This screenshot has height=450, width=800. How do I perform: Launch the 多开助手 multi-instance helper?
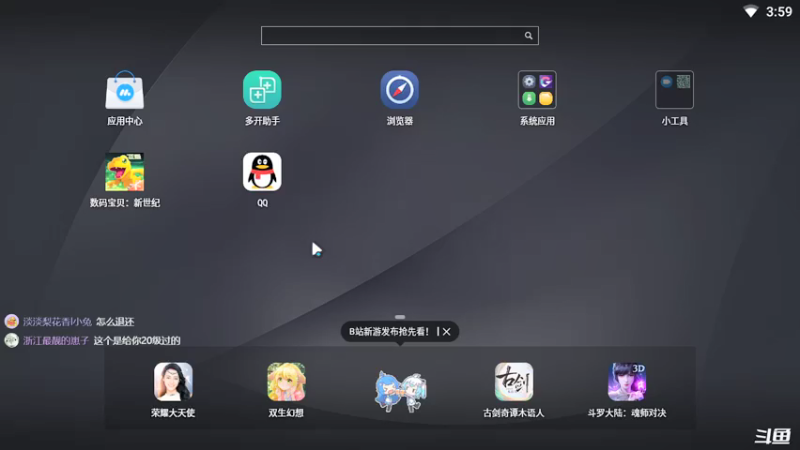(262, 90)
